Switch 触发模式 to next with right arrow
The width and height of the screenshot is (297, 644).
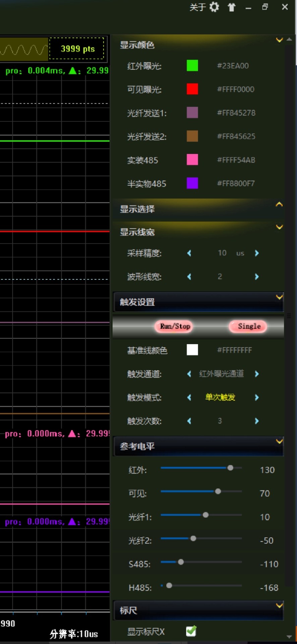(257, 397)
